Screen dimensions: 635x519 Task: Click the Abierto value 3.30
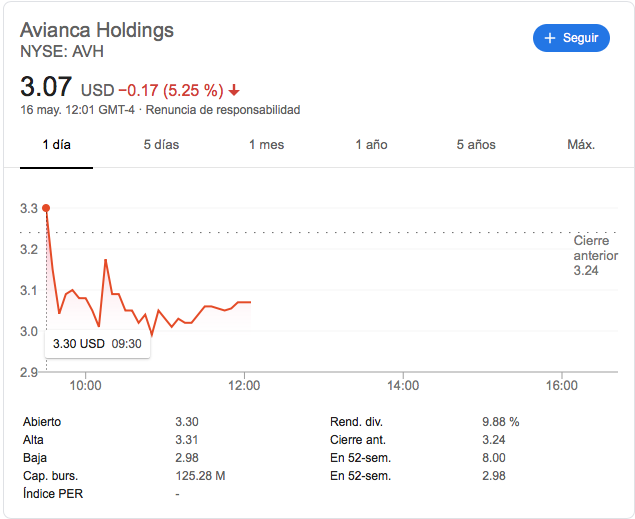(x=187, y=422)
